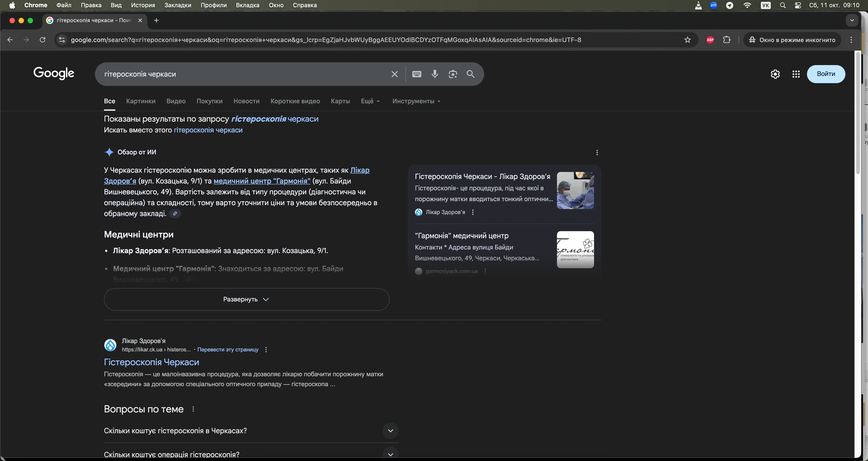
Task: Click the AdBlock Plus extension icon
Action: [710, 40]
